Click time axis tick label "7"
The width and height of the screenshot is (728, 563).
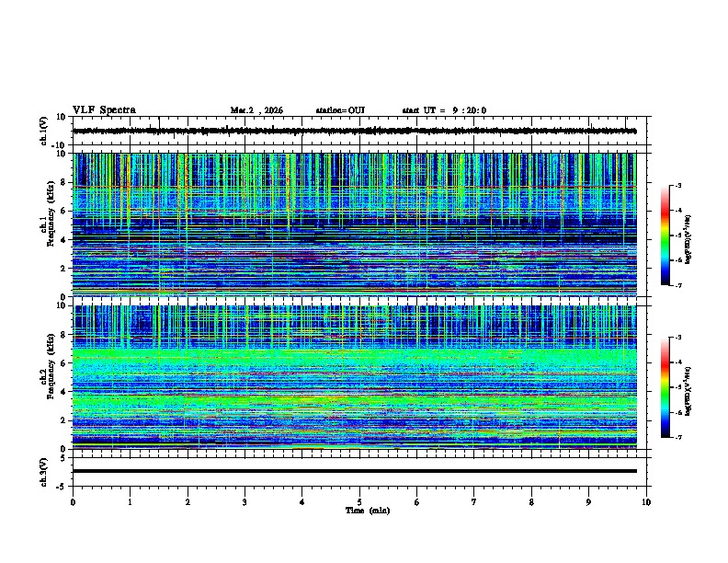pyautogui.click(x=474, y=502)
